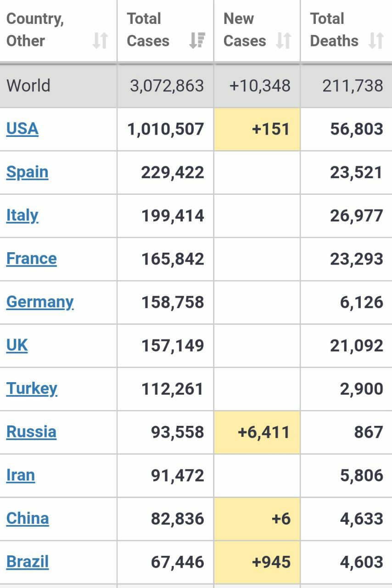This screenshot has height=588, width=392.
Task: Open the China country link
Action: click(28, 518)
